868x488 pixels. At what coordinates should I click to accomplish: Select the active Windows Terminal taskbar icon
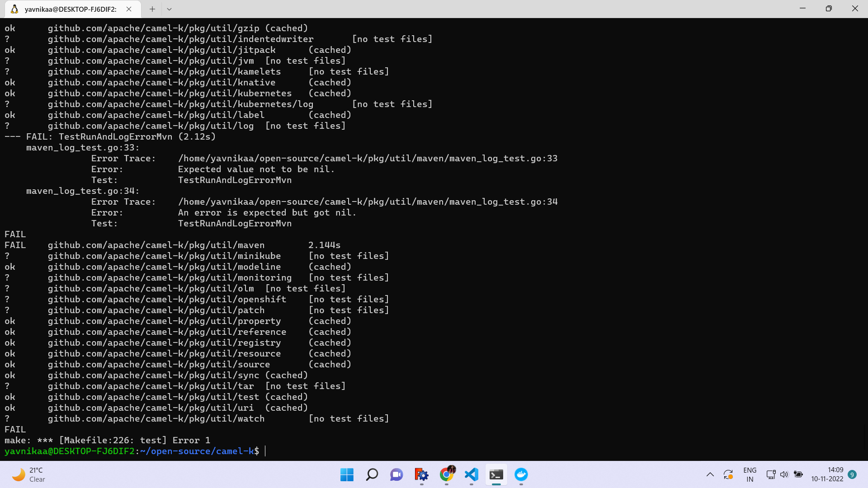(496, 475)
